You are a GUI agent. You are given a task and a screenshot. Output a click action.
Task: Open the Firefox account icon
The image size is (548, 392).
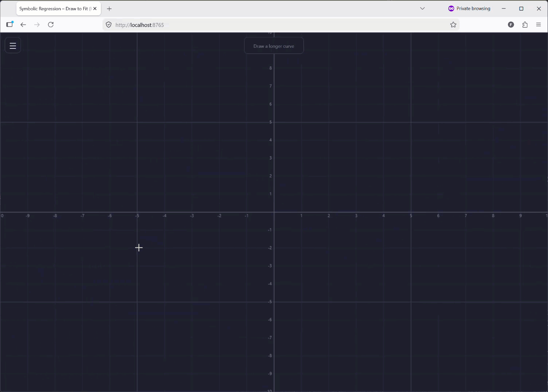click(511, 25)
